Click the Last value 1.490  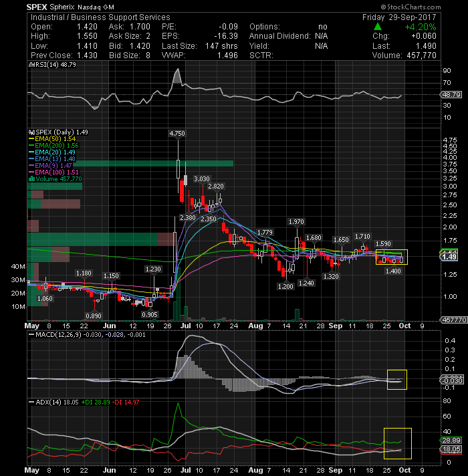pyautogui.click(x=426, y=46)
